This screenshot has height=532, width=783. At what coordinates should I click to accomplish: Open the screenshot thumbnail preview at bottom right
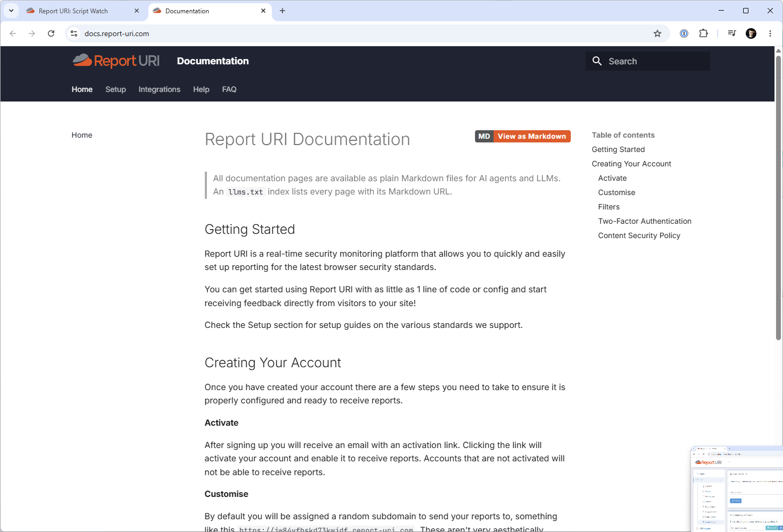click(737, 489)
